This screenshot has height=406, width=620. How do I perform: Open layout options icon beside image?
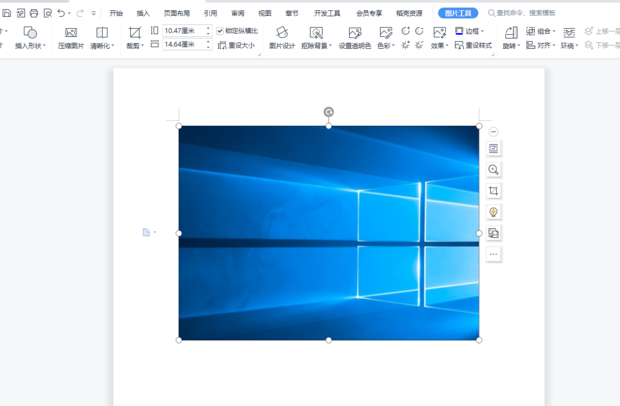click(493, 149)
